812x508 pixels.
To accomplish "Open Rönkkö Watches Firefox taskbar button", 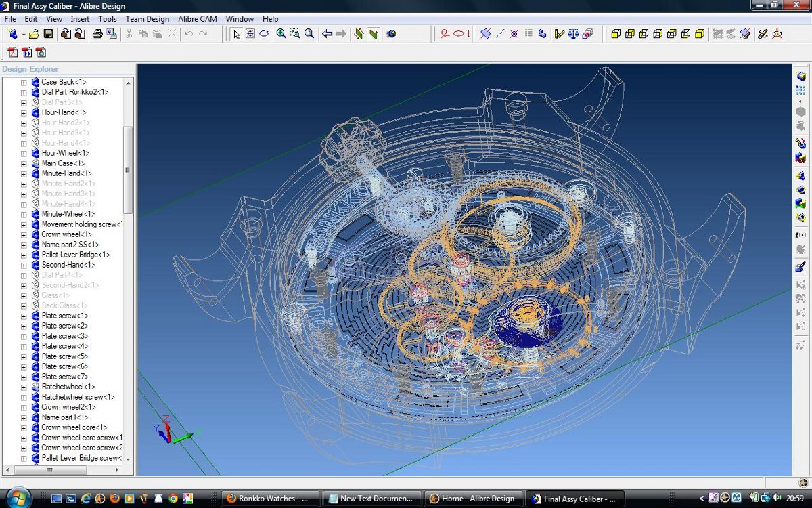I will 270,499.
